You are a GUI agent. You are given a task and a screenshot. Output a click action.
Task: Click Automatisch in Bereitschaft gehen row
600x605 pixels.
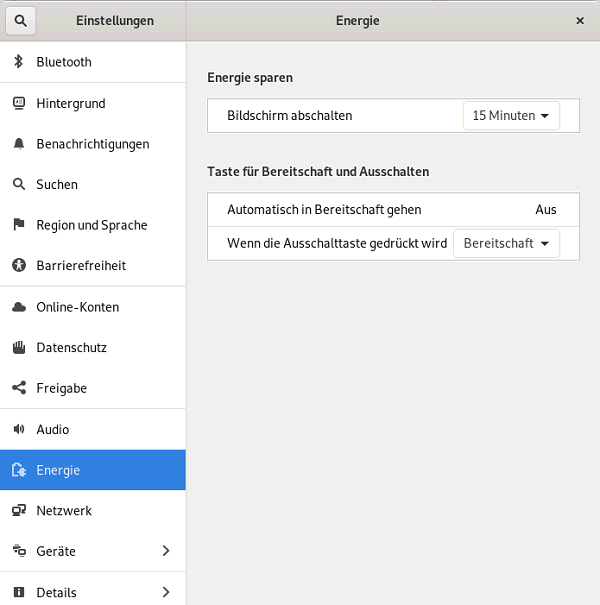(324, 210)
